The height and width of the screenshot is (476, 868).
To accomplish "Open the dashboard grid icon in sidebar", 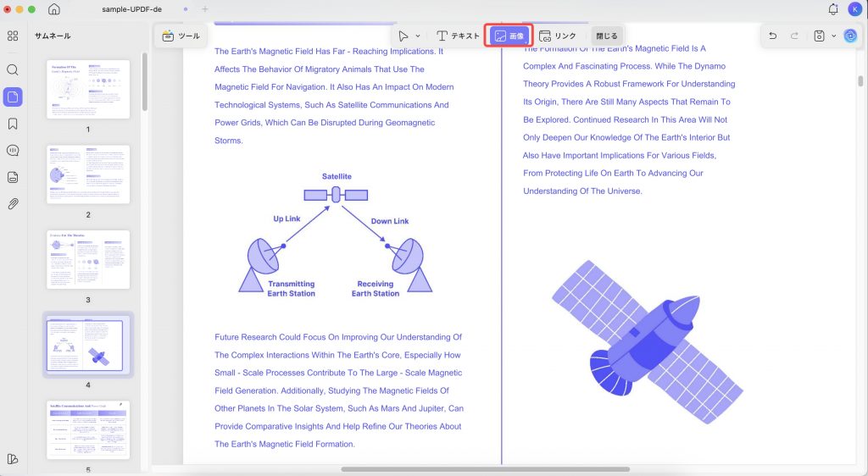I will [13, 36].
